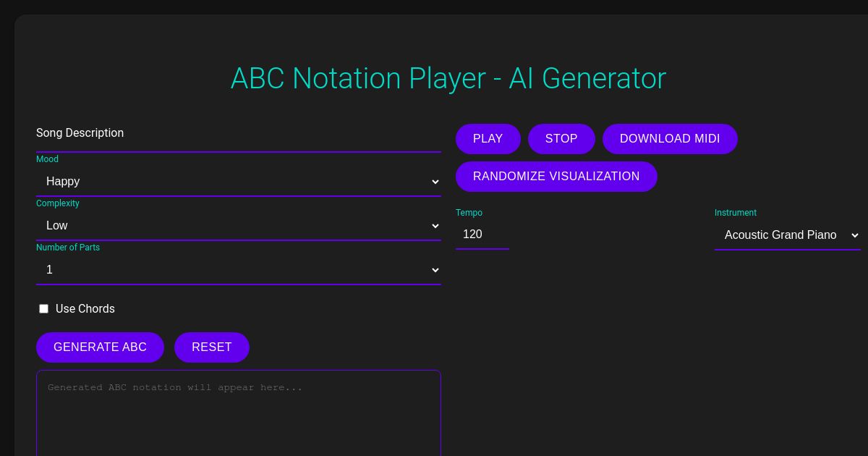Click the ABC Notation Player title heading
This screenshot has width=868, height=456.
pyautogui.click(x=448, y=78)
